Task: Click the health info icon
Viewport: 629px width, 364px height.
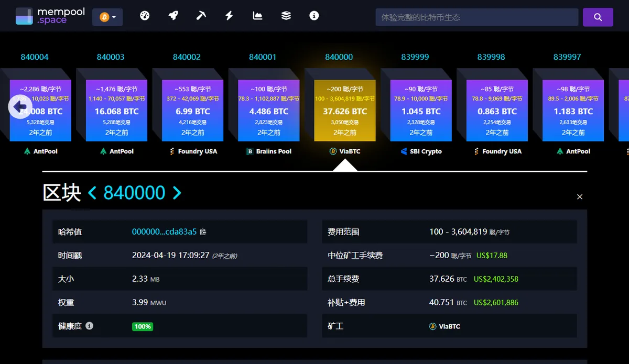Action: tap(90, 326)
